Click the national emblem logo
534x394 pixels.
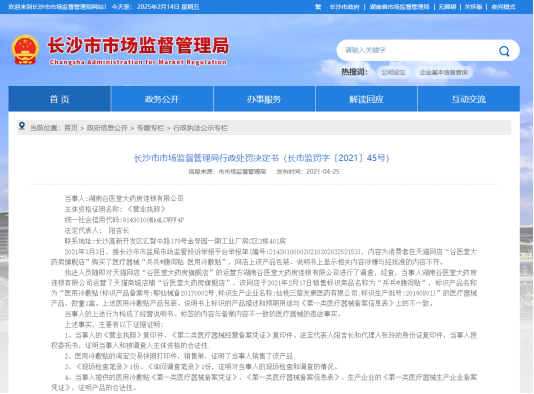click(x=25, y=50)
